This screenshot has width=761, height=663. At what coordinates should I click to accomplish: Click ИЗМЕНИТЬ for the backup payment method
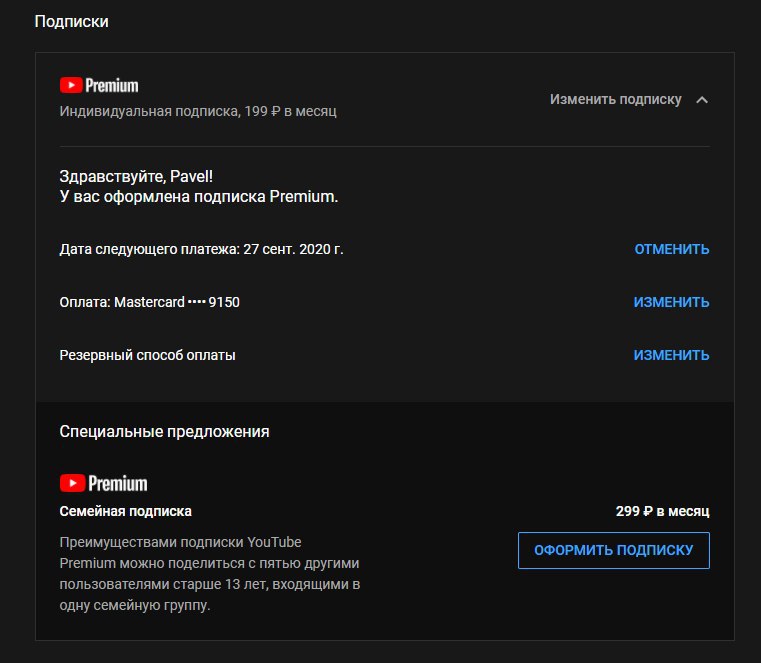coord(671,355)
